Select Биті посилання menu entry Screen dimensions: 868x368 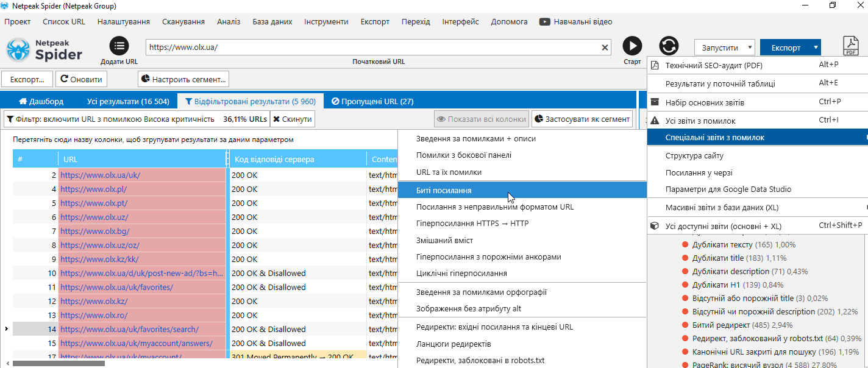444,190
